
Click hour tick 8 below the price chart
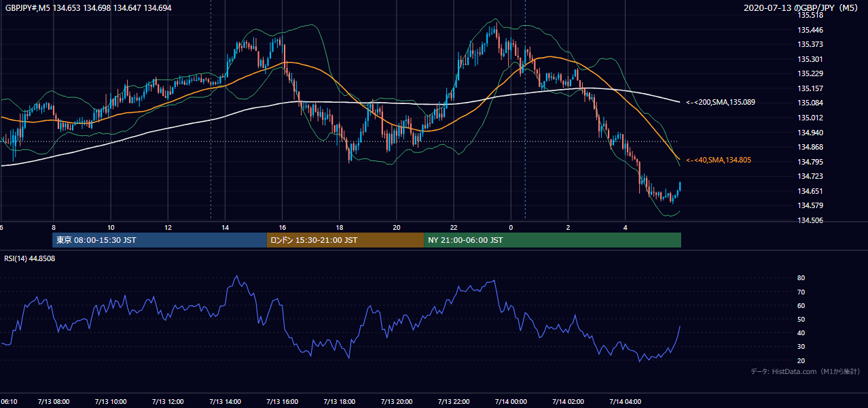pyautogui.click(x=53, y=227)
